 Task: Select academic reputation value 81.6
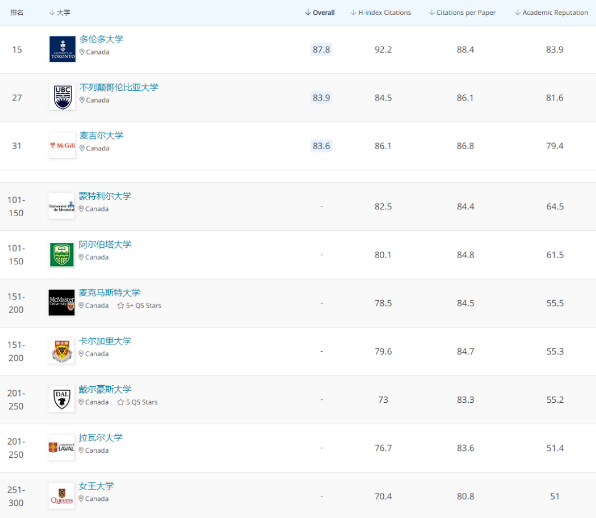tap(555, 98)
